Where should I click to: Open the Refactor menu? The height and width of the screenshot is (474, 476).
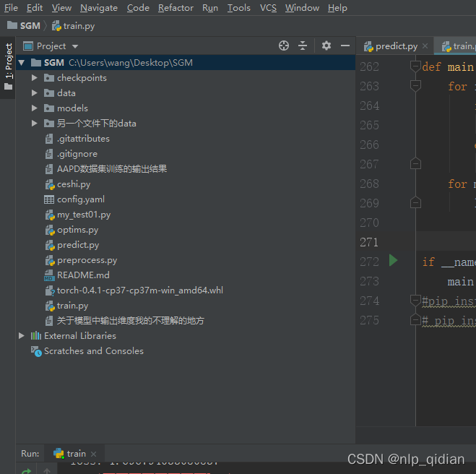[x=176, y=8]
